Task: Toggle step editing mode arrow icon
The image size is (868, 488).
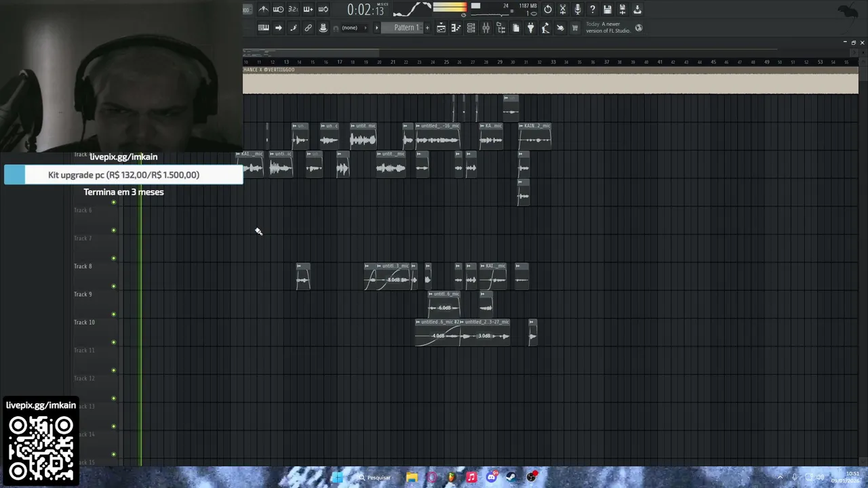Action: click(x=278, y=28)
